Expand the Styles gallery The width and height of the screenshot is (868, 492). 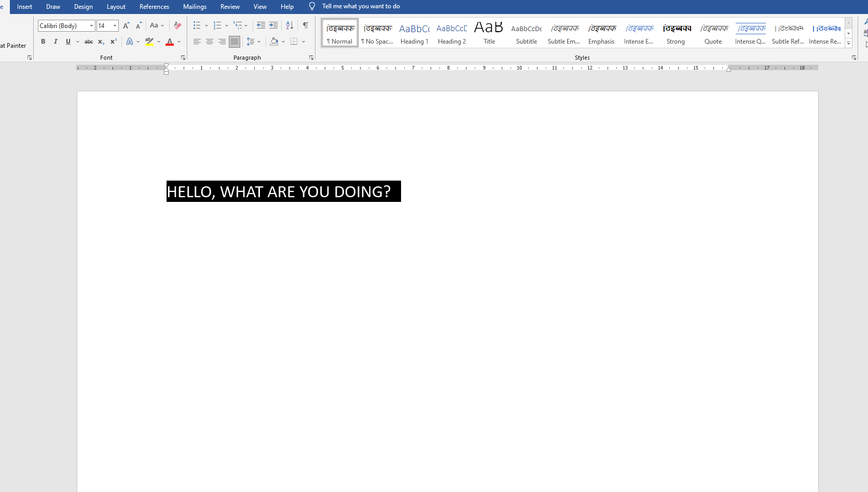tap(849, 44)
